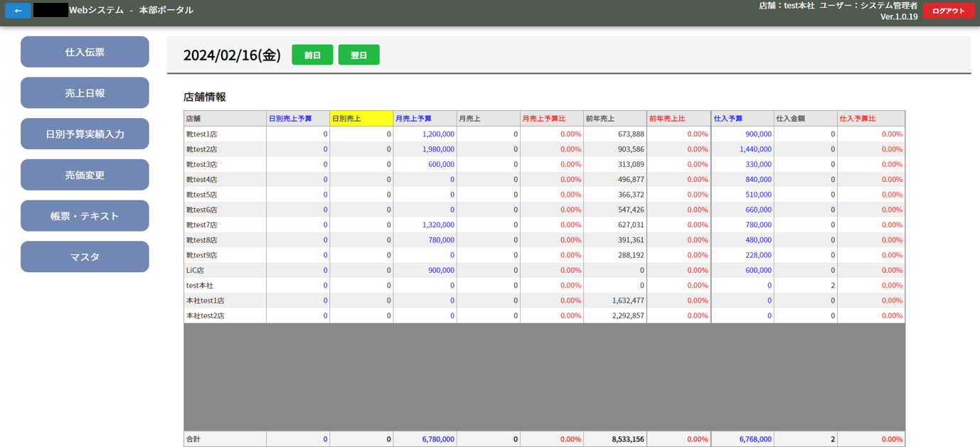Select the 靴test6店 row name
The width and height of the screenshot is (980, 447).
[x=202, y=210]
